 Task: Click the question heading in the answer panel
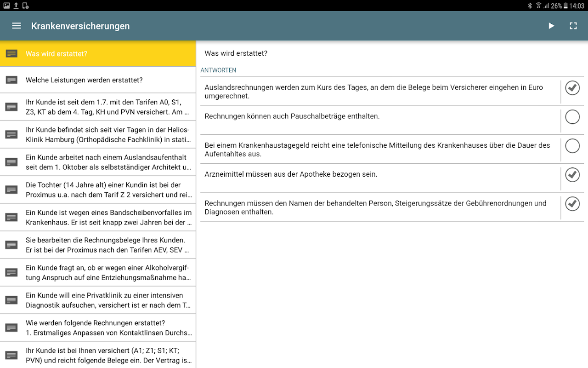tap(236, 53)
